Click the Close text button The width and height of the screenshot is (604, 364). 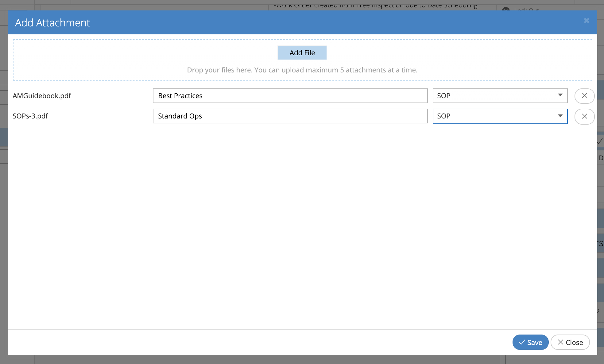pyautogui.click(x=574, y=343)
